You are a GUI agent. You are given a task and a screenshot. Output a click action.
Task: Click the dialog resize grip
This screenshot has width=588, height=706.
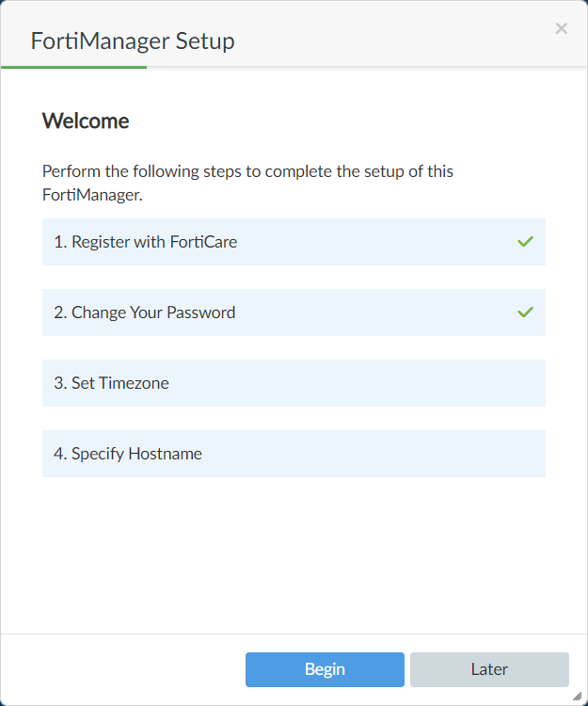coord(577,696)
